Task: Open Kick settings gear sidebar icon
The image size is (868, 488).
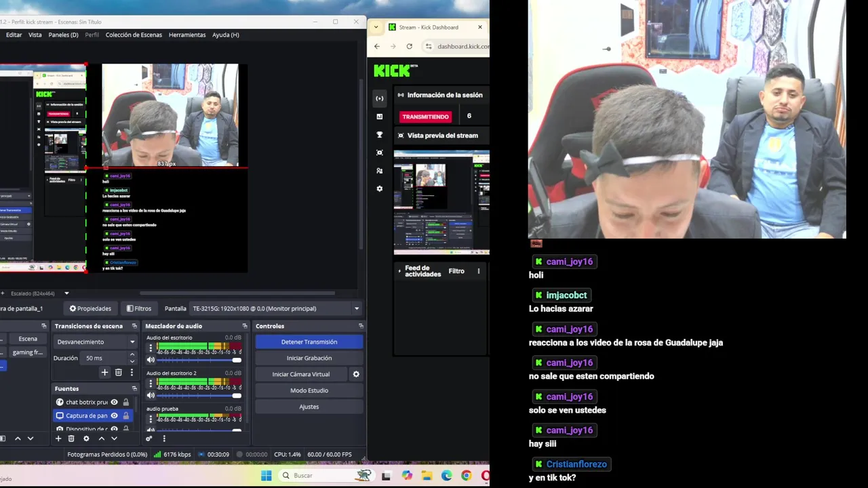Action: (x=380, y=188)
